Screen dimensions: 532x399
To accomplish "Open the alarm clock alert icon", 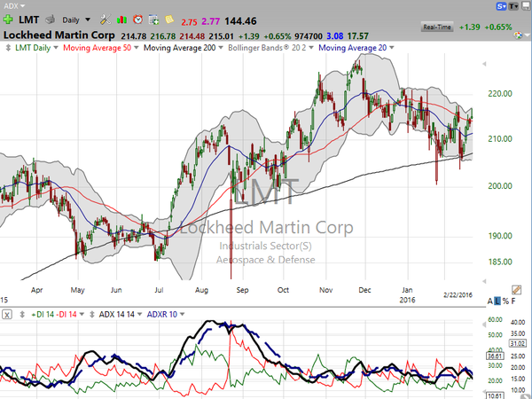I will point(137,20).
